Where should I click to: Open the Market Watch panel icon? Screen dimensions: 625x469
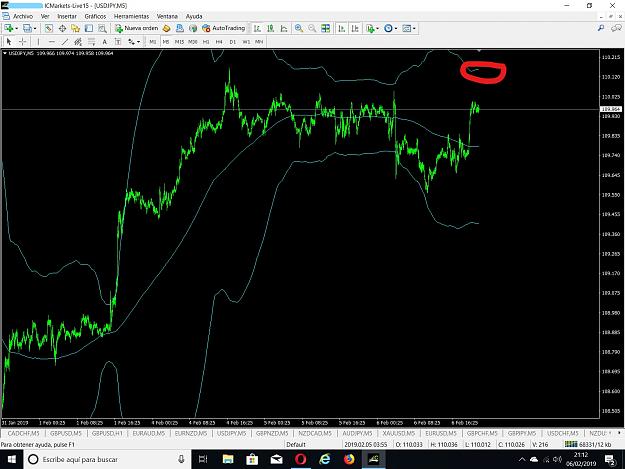(x=49, y=28)
